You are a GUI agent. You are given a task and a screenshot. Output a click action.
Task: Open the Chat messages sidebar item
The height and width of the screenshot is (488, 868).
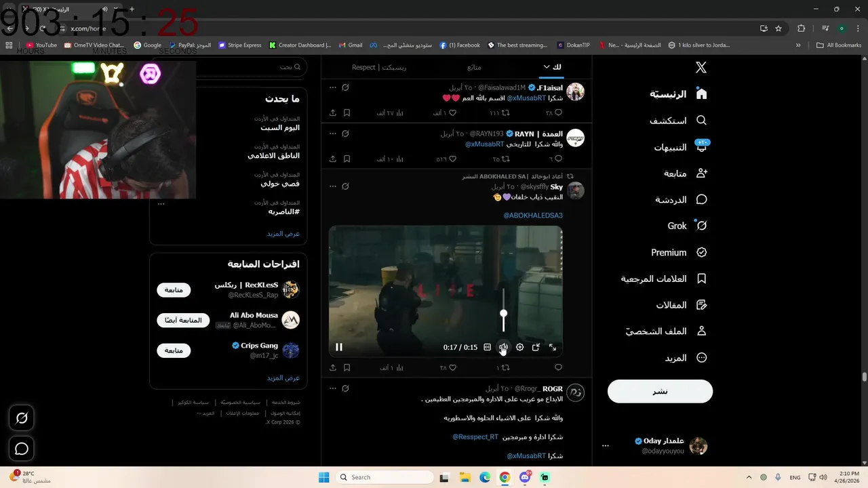tap(682, 200)
